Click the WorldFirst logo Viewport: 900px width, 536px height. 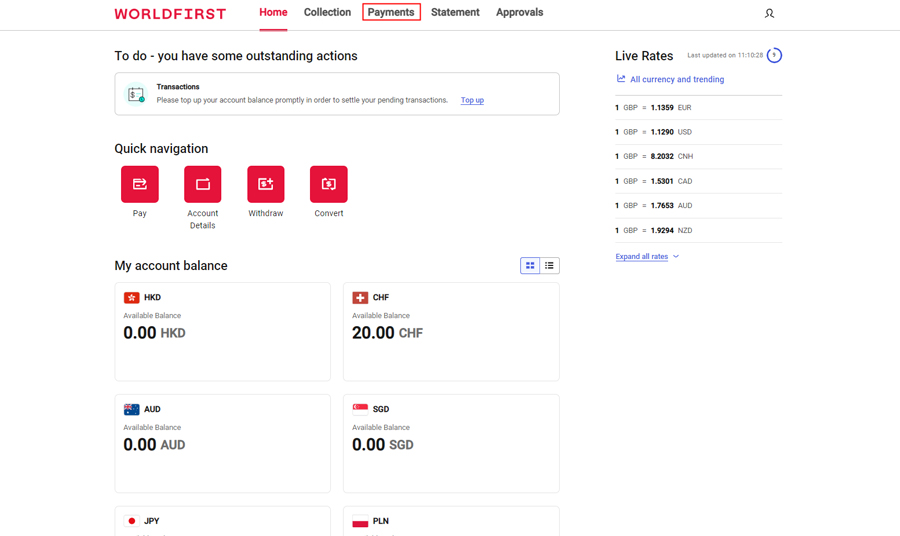pos(170,14)
